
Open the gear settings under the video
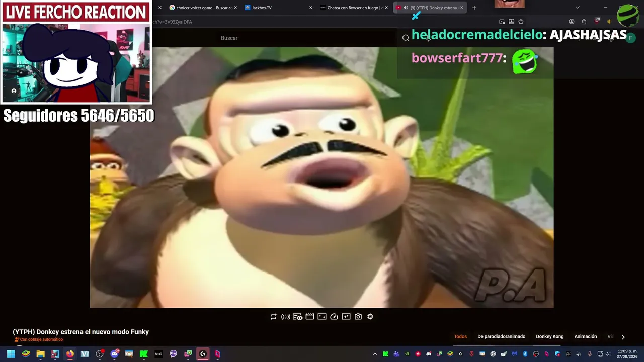[370, 317]
